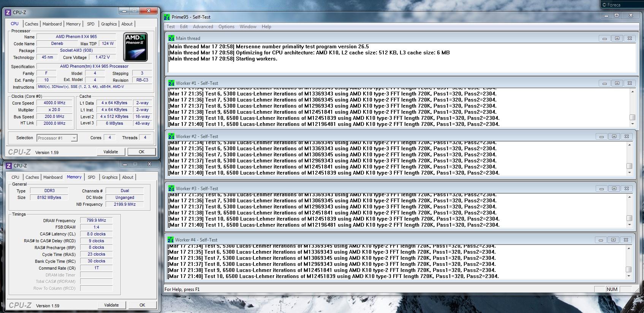Click Validate in top CPU-Z window
The image size is (644, 313).
pos(111,152)
